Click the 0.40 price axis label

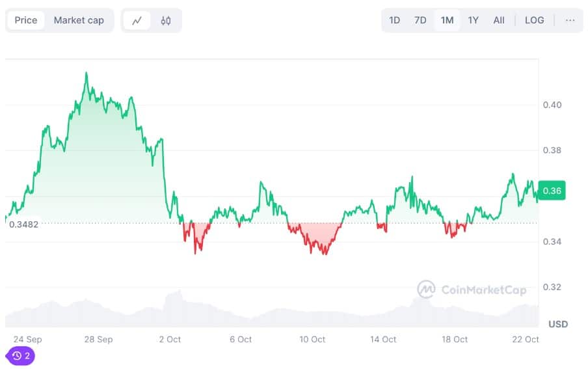click(552, 105)
